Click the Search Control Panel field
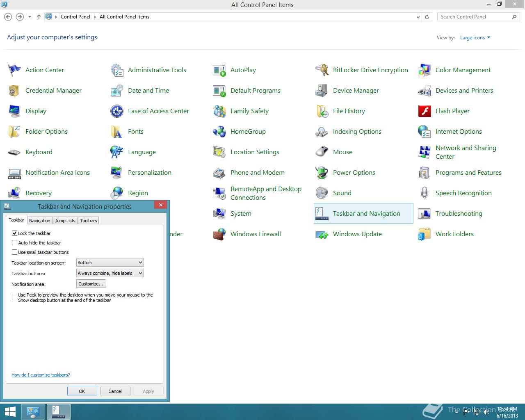 click(478, 17)
